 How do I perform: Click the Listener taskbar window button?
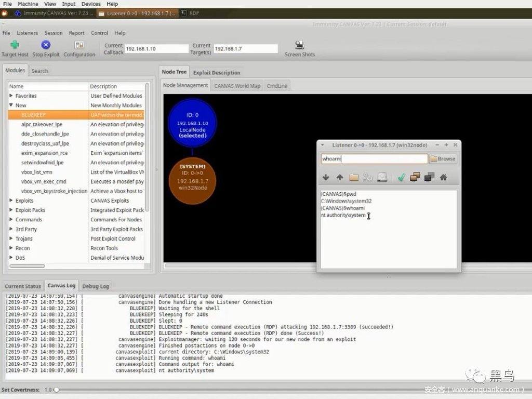(x=137, y=13)
